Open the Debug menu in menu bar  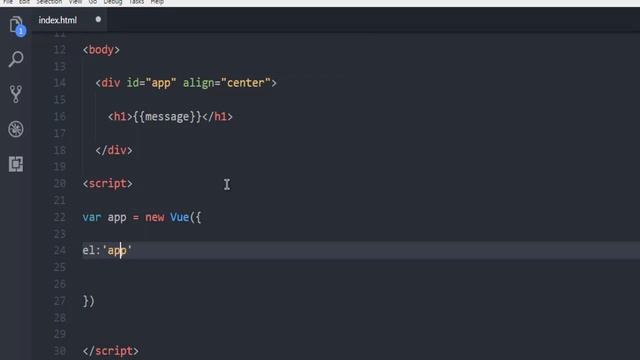coord(113,2)
